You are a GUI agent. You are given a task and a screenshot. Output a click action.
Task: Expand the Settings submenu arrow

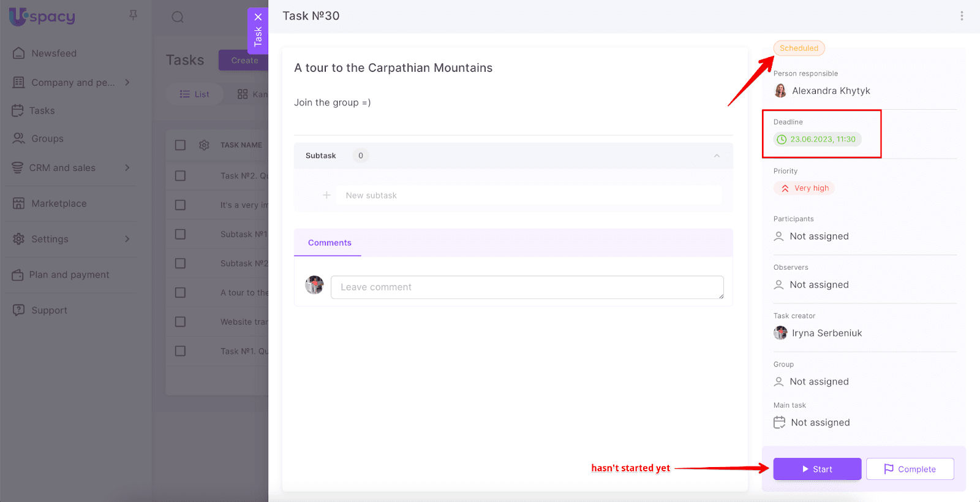pos(127,239)
